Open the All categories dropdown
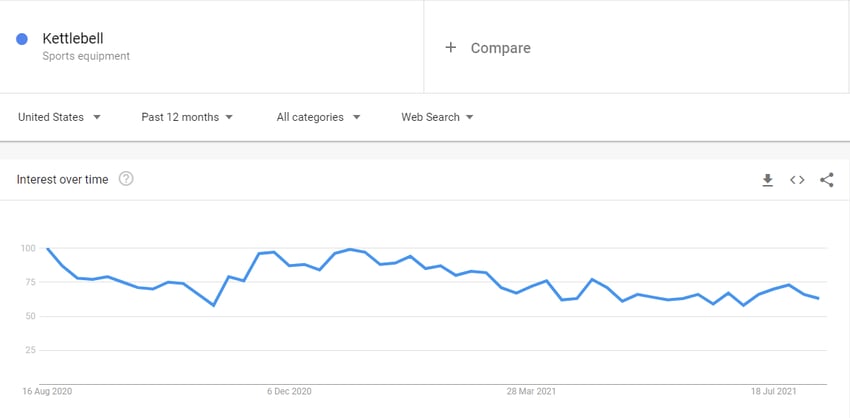This screenshot has height=418, width=850. coord(318,117)
